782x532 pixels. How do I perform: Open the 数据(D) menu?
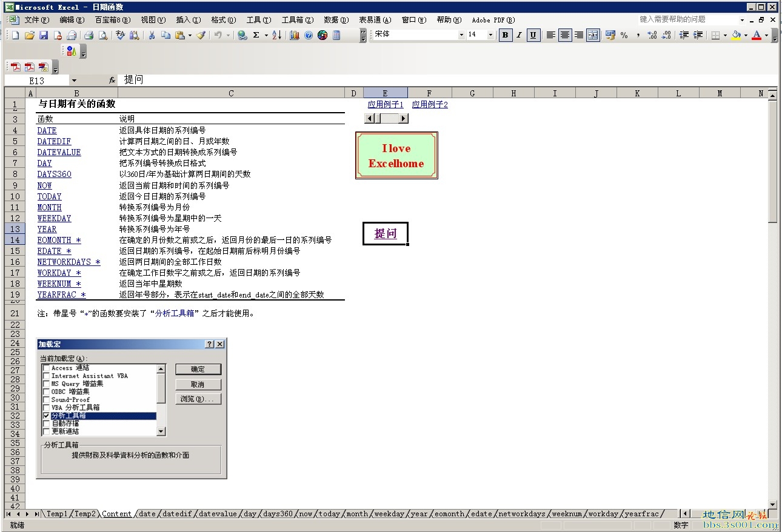point(336,20)
